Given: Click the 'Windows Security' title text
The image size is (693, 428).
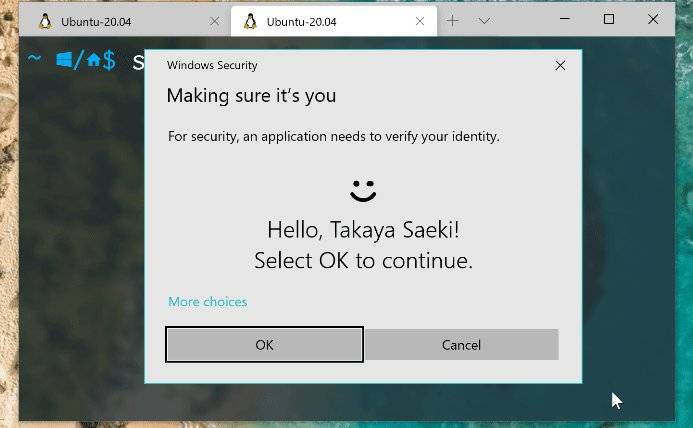Looking at the screenshot, I should pos(212,65).
